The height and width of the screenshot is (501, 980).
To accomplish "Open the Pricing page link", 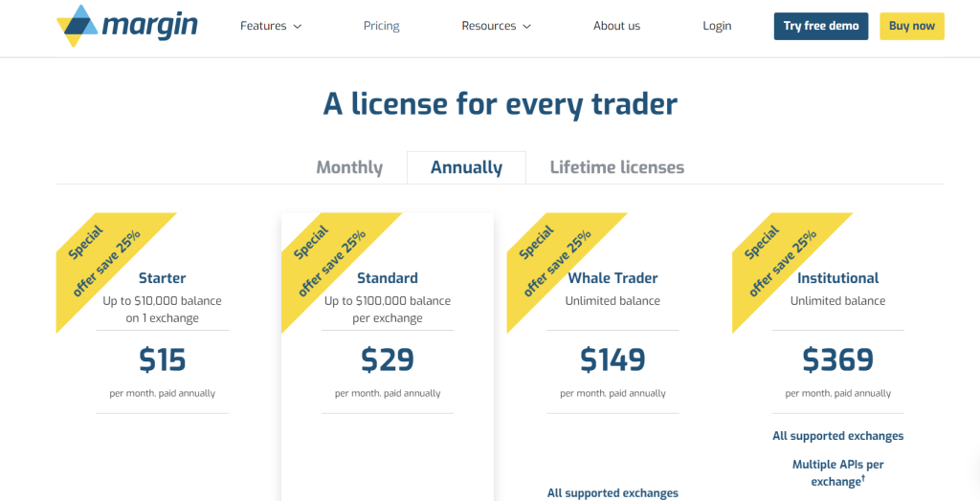I will tap(381, 26).
